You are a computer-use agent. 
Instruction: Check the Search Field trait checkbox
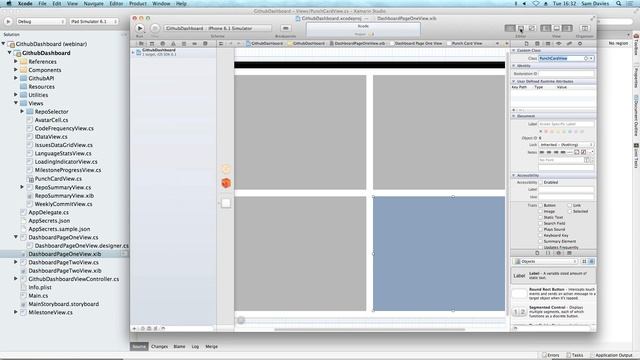click(540, 223)
